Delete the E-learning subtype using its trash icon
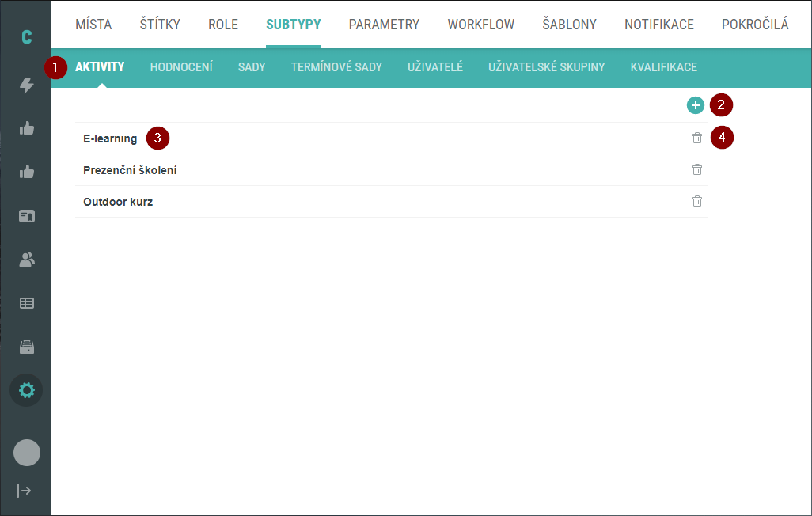 tap(697, 138)
